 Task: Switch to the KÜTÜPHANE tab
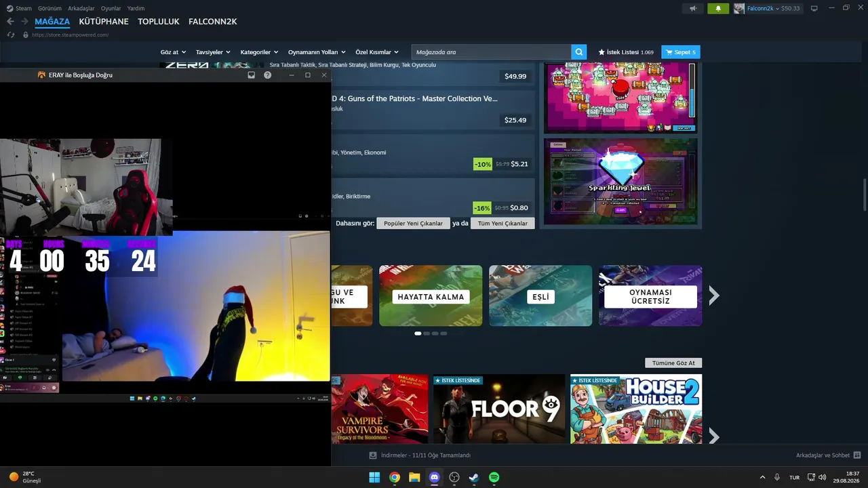click(104, 22)
